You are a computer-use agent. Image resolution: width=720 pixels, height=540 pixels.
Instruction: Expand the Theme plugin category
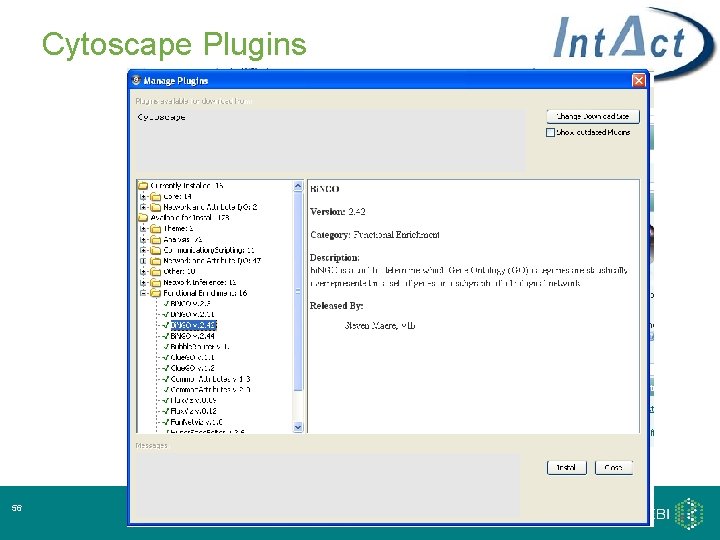tap(143, 229)
